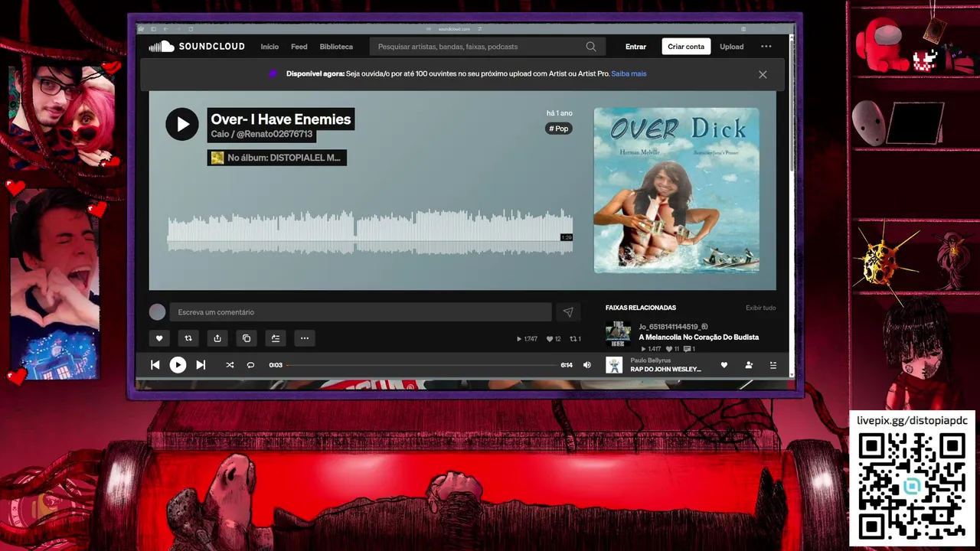Toggle shuffle in the player bar
980x551 pixels.
point(230,365)
